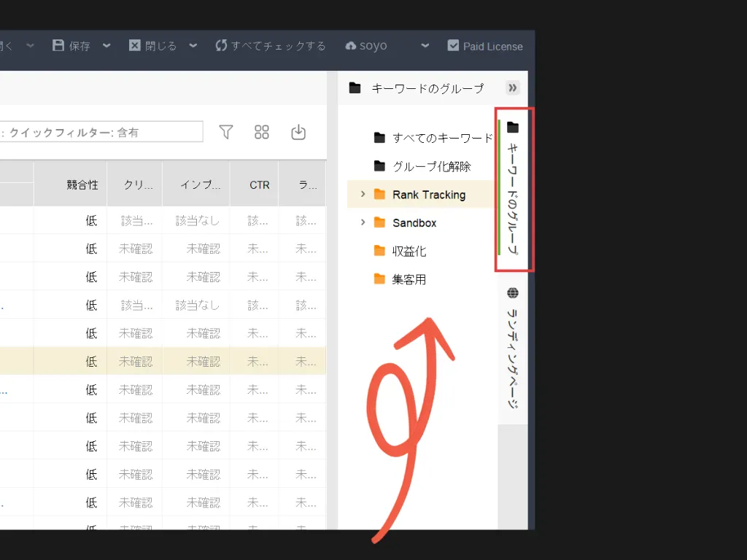
Task: Click the globe icon on ランディングページ tab
Action: (x=513, y=292)
